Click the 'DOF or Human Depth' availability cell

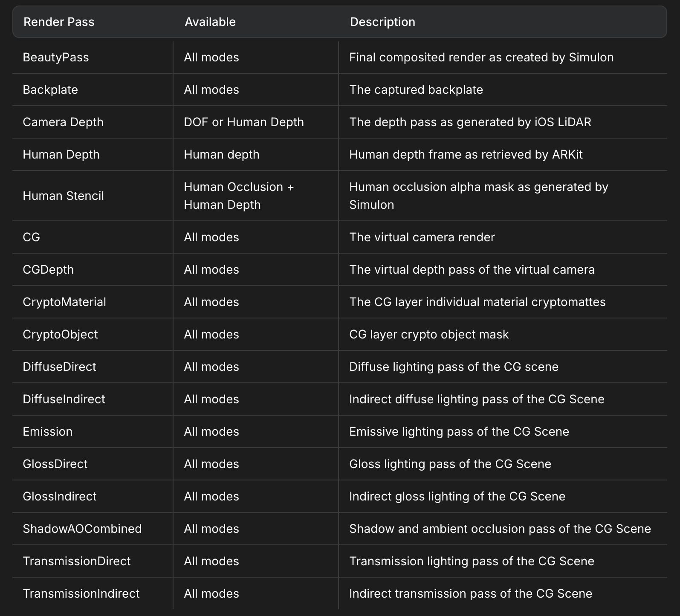[x=244, y=122]
